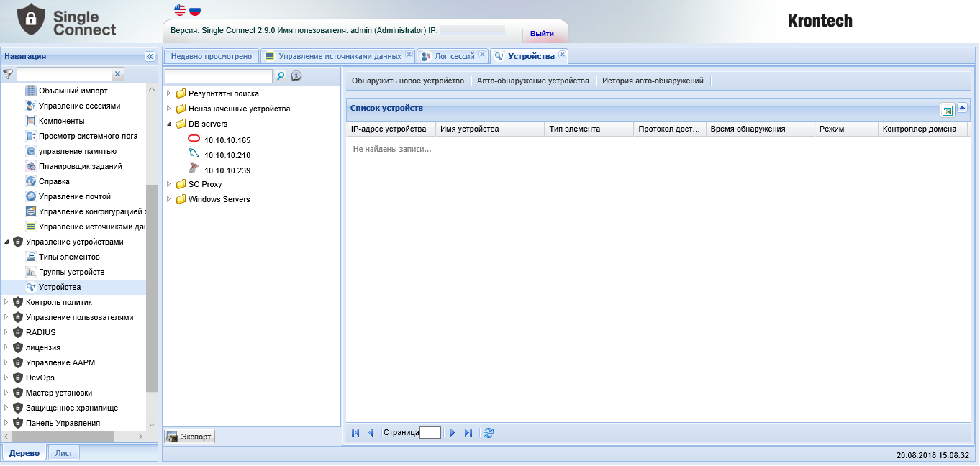980x466 pixels.
Task: Clear the navigation filter with X icon
Action: (x=118, y=74)
